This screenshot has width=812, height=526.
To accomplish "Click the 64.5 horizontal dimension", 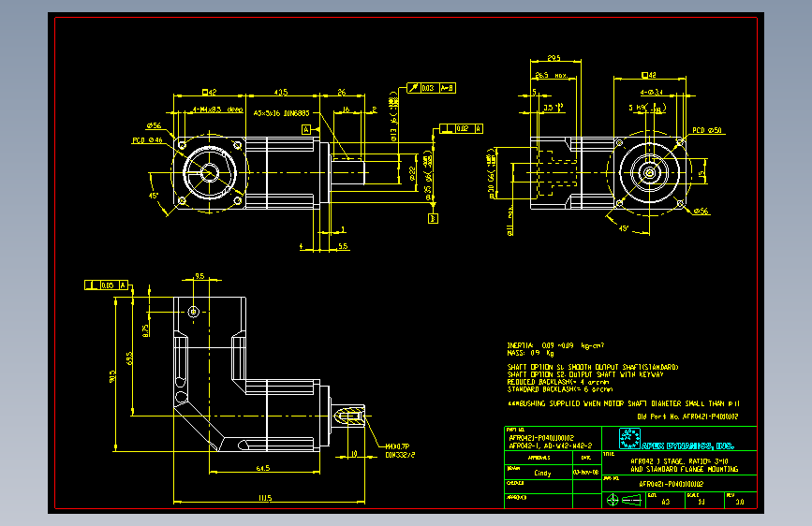I will [263, 468].
